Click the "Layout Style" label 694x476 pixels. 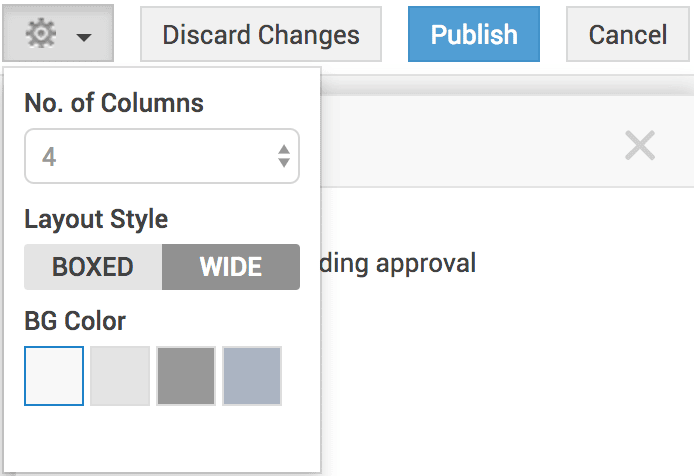tap(96, 218)
